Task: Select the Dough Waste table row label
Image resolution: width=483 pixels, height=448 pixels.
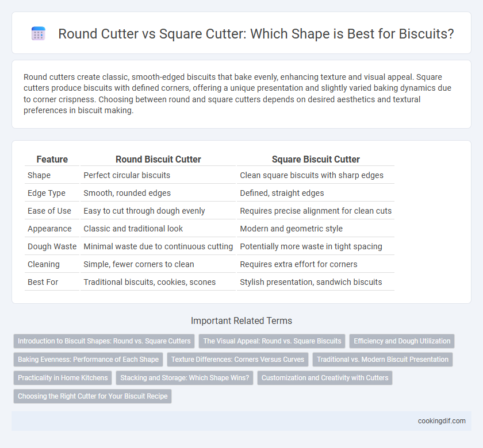Action: [52, 246]
